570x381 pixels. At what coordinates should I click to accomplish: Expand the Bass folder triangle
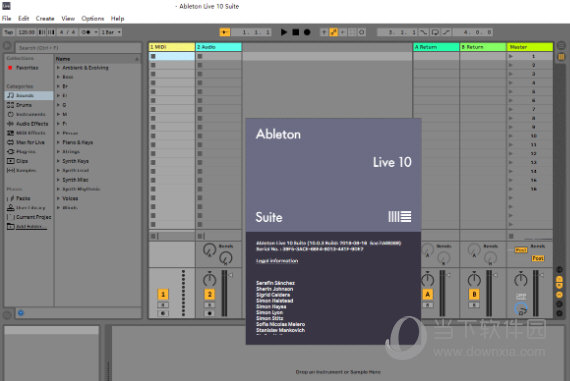coord(58,77)
